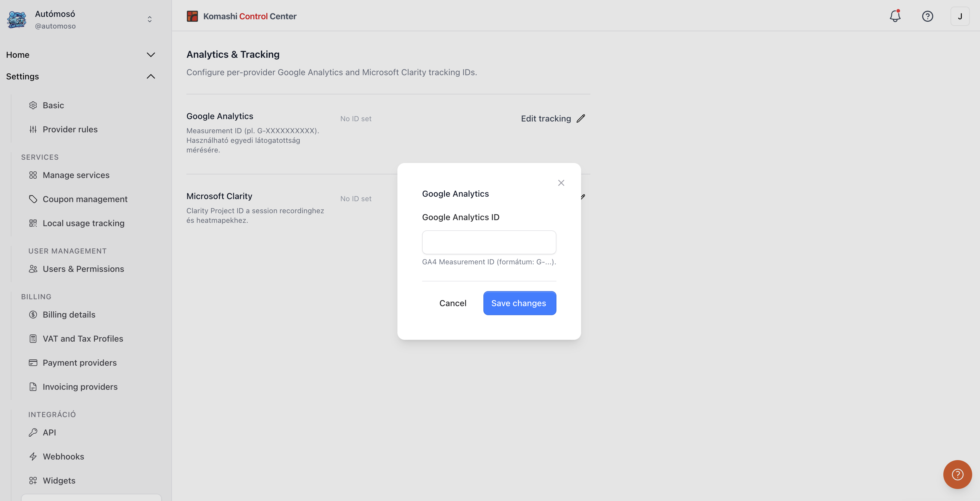
Task: Open the user avatar J menu
Action: click(960, 16)
